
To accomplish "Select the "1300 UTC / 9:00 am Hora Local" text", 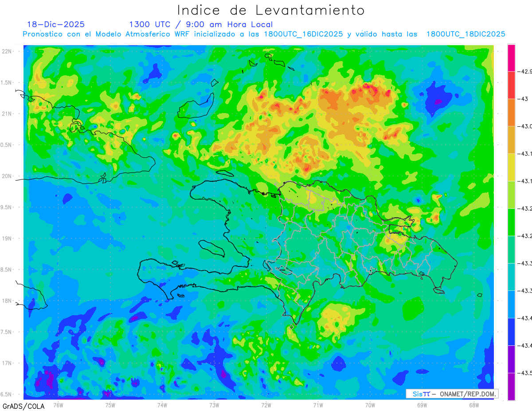I will (201, 24).
